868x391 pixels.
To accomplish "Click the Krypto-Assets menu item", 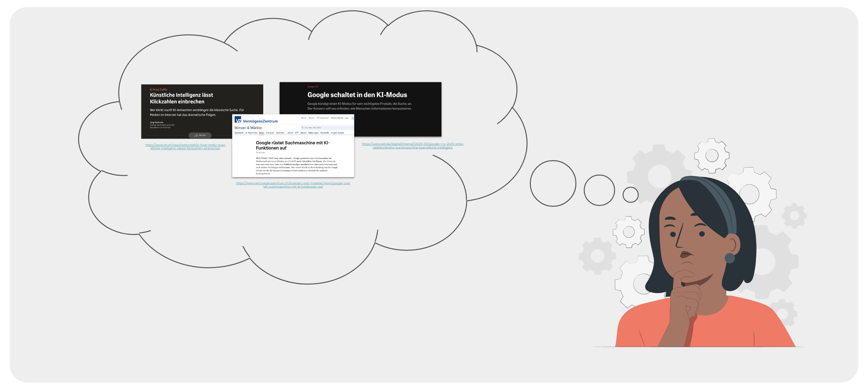I will coord(337,133).
